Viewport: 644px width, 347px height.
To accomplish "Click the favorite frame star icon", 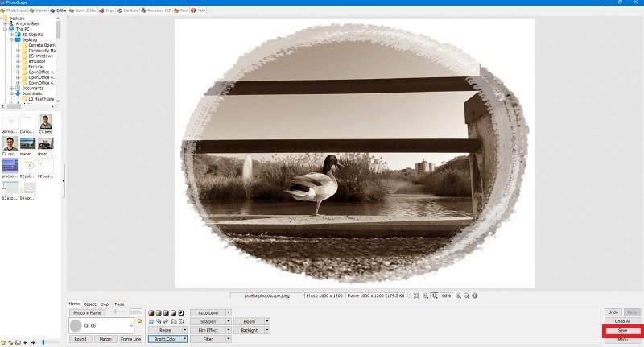I will [x=139, y=320].
